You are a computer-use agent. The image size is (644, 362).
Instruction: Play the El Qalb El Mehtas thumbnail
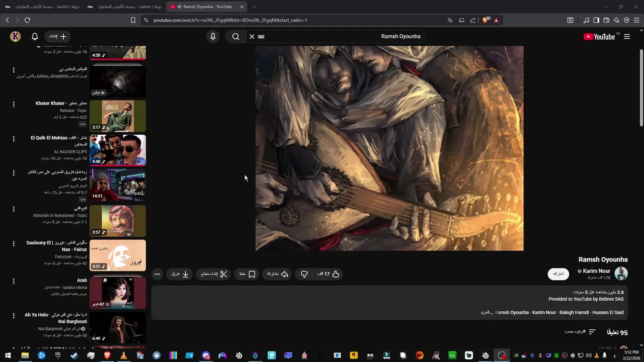pyautogui.click(x=118, y=150)
